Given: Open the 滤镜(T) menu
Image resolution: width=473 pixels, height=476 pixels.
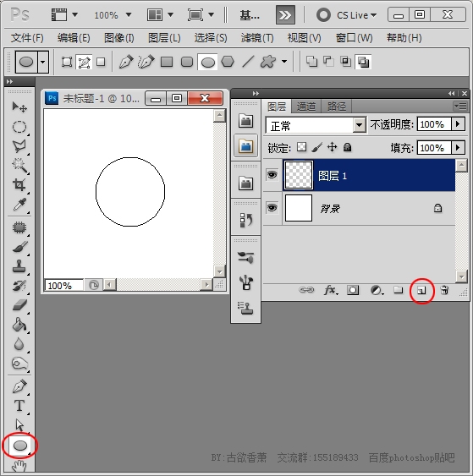Looking at the screenshot, I should (257, 38).
